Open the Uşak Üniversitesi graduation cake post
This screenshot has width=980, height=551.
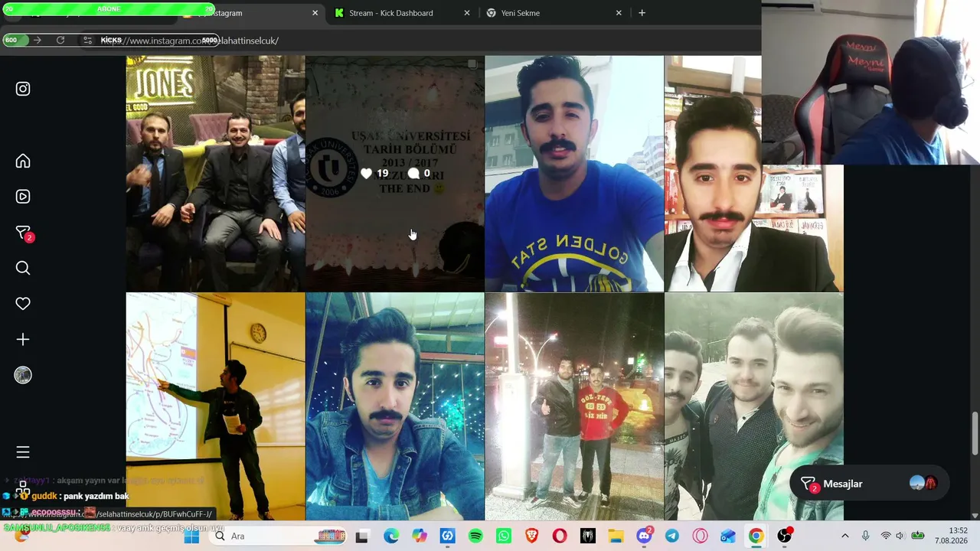click(395, 174)
